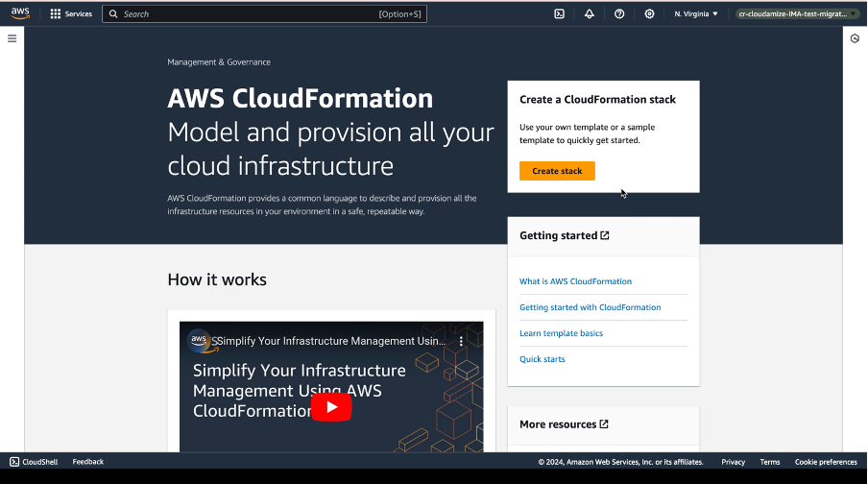Expand the left hamburger navigation menu
The image size is (868, 484).
pos(12,38)
